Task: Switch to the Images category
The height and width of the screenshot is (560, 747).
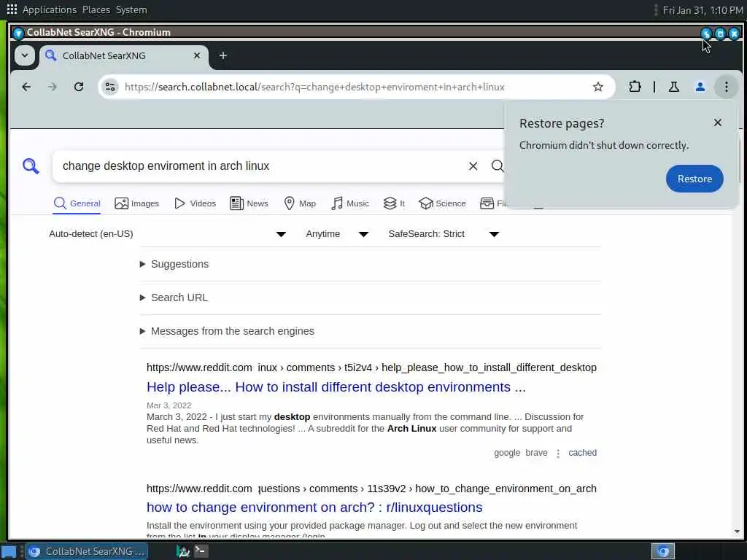Action: point(136,203)
